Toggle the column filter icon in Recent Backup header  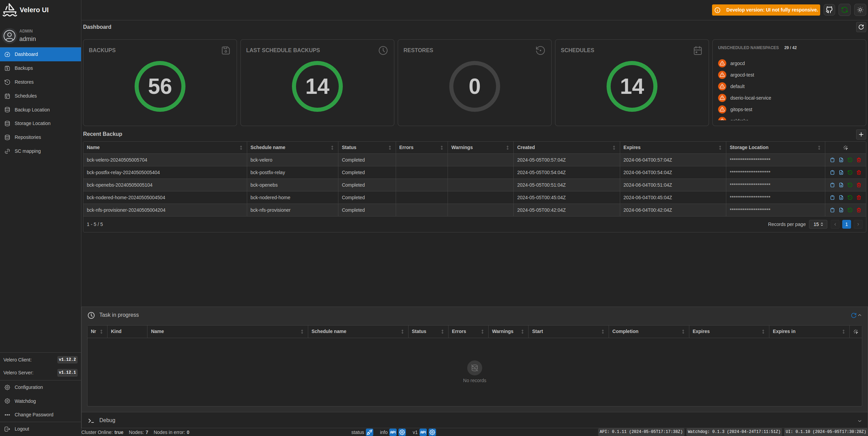(845, 147)
